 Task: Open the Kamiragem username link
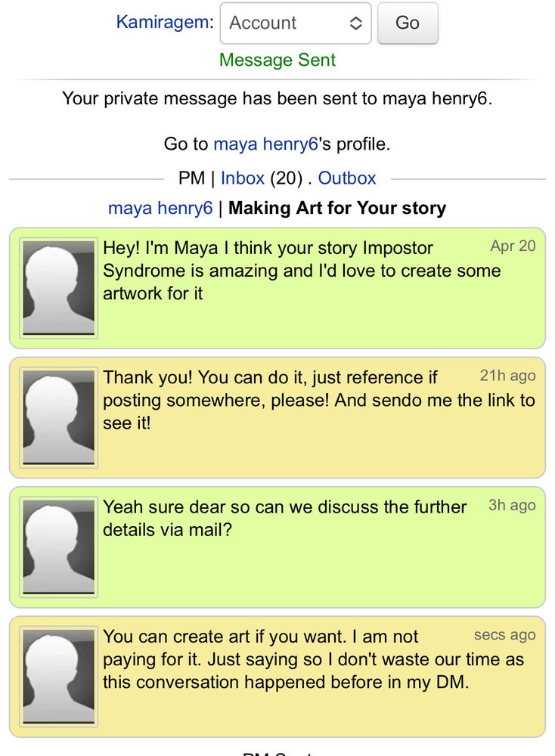(x=164, y=22)
